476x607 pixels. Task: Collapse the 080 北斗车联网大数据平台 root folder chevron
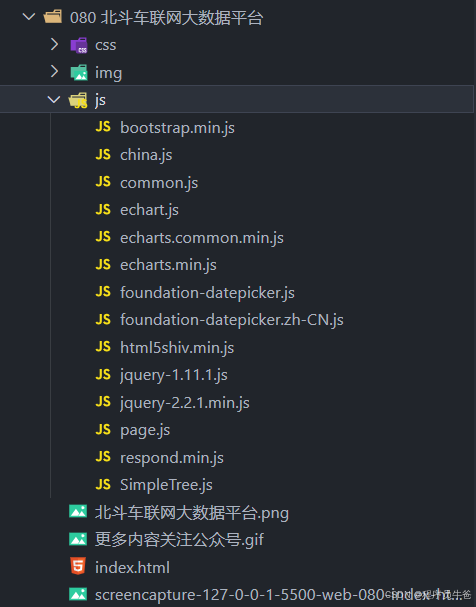pyautogui.click(x=29, y=17)
